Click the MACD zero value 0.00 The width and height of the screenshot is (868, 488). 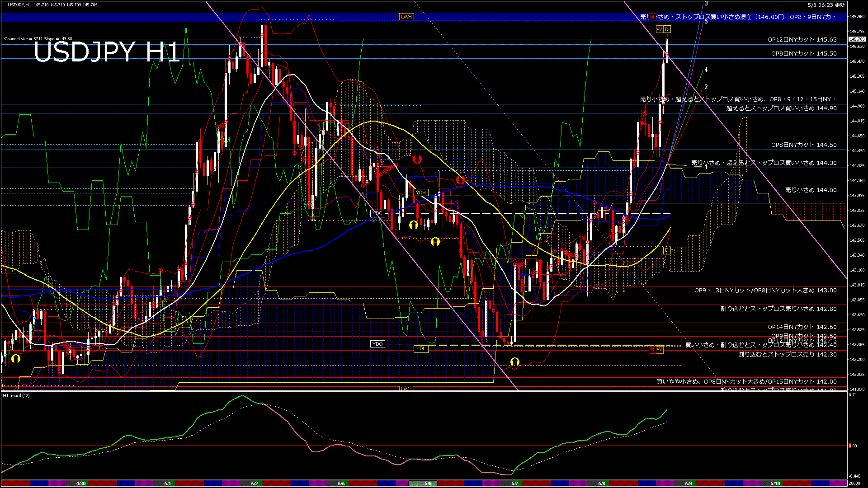(853, 446)
